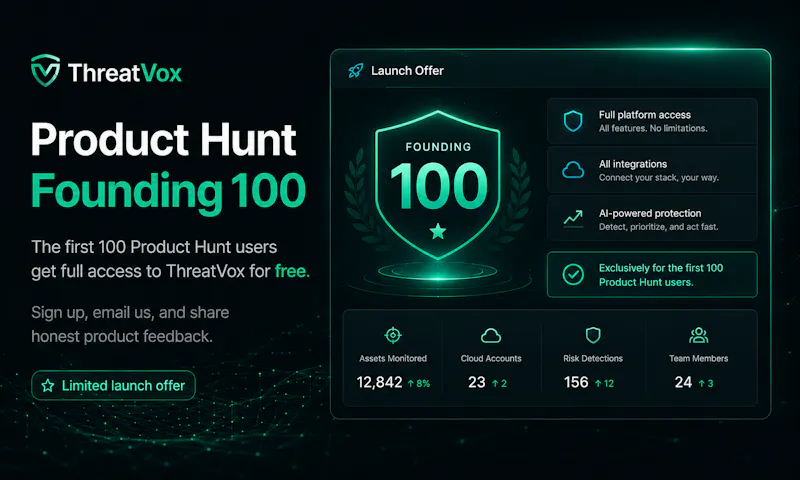Click the Limited launch offer button
800x480 pixels.
coord(113,386)
